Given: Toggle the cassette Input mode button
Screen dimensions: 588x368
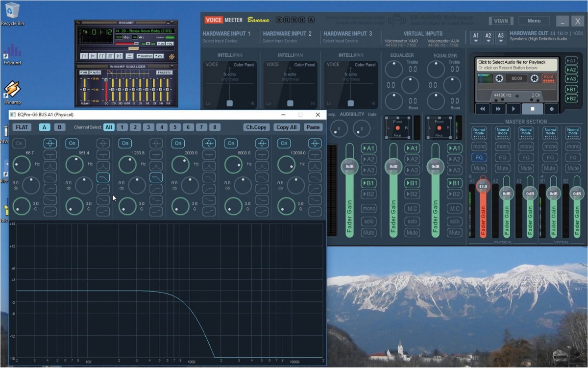Looking at the screenshot, I should (x=548, y=78).
